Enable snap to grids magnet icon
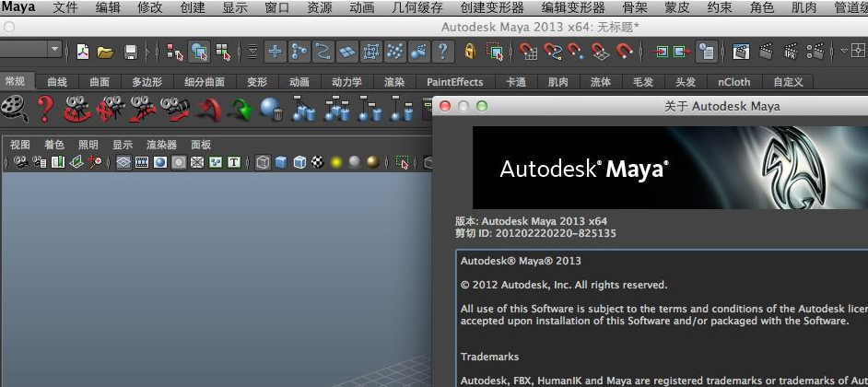The width and height of the screenshot is (868, 387). (x=528, y=52)
